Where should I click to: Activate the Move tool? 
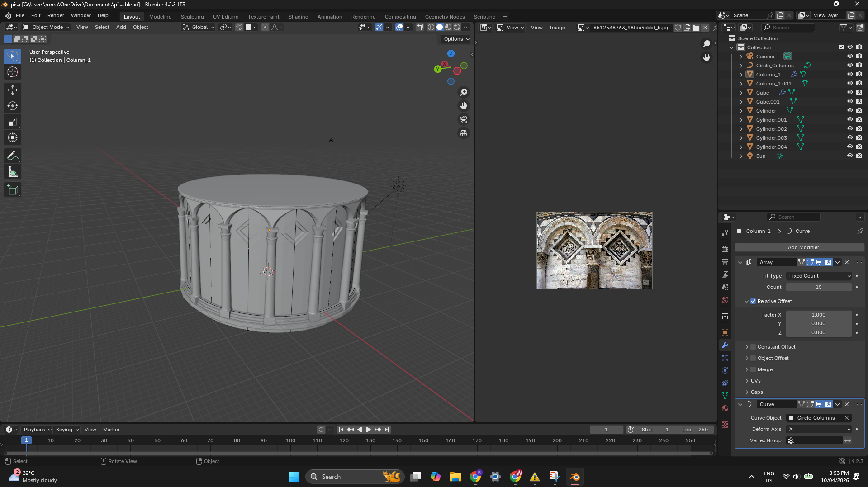pyautogui.click(x=13, y=90)
